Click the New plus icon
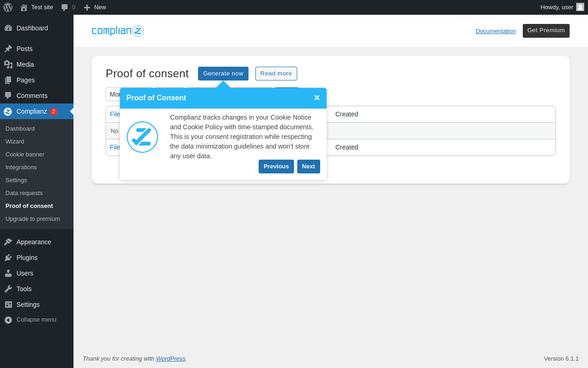The width and height of the screenshot is (588, 368). click(87, 7)
